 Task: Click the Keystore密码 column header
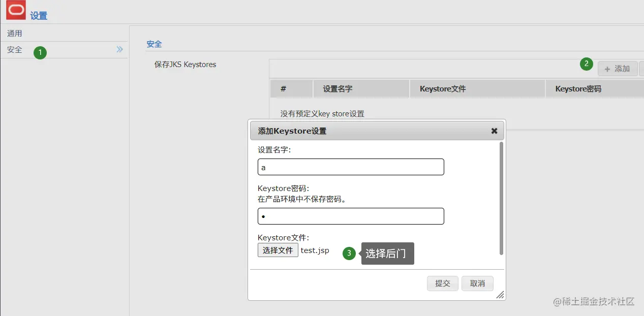coord(595,89)
